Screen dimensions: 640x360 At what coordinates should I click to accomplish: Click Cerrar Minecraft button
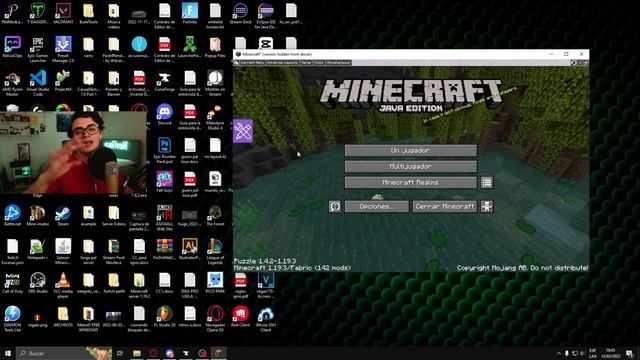444,207
